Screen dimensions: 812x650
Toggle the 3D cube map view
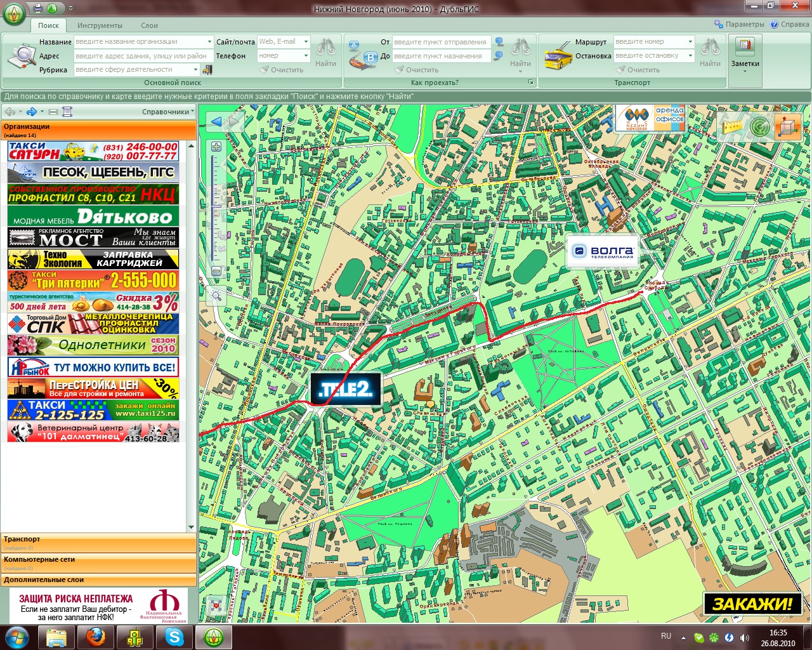pos(787,127)
